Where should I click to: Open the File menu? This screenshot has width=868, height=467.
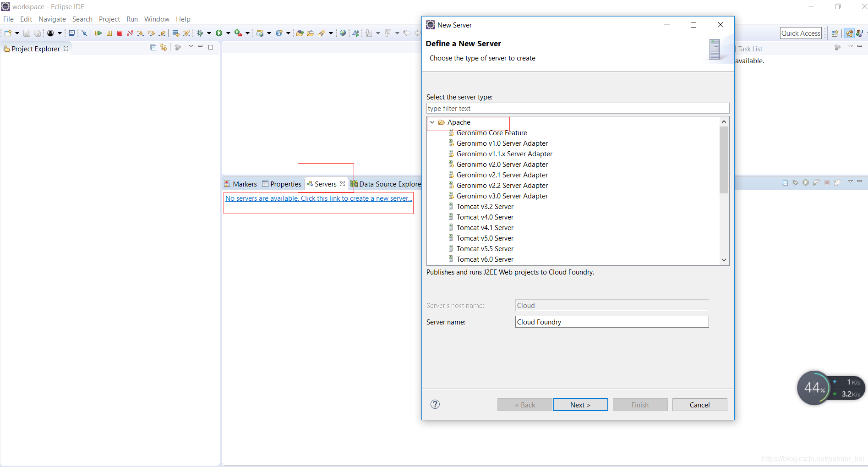point(8,19)
